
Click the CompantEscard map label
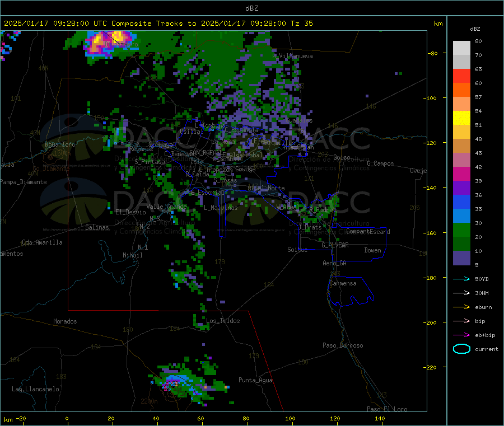click(368, 232)
